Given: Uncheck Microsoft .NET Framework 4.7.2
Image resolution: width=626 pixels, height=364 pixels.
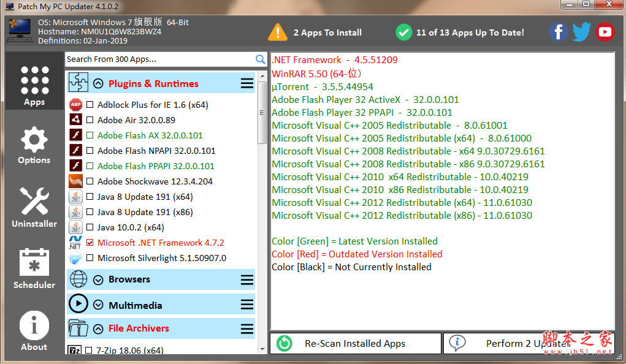Looking at the screenshot, I should (90, 242).
